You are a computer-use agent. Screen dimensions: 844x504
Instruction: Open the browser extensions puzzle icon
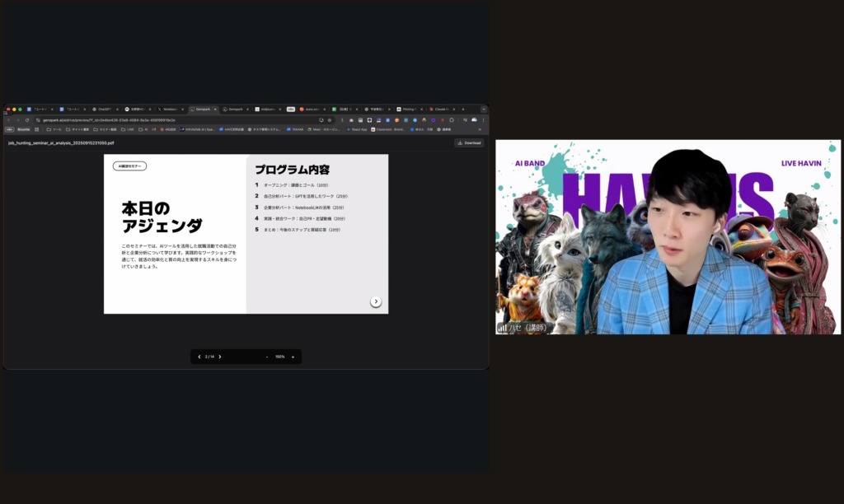click(x=452, y=119)
